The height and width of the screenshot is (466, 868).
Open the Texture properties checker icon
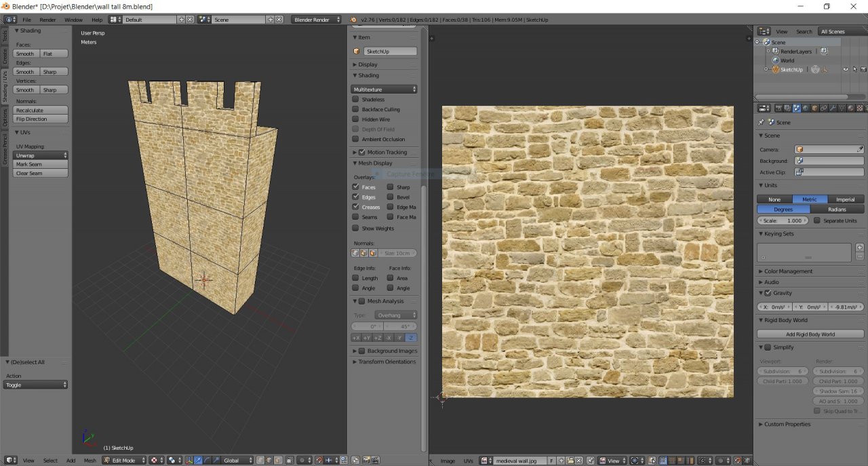click(860, 108)
